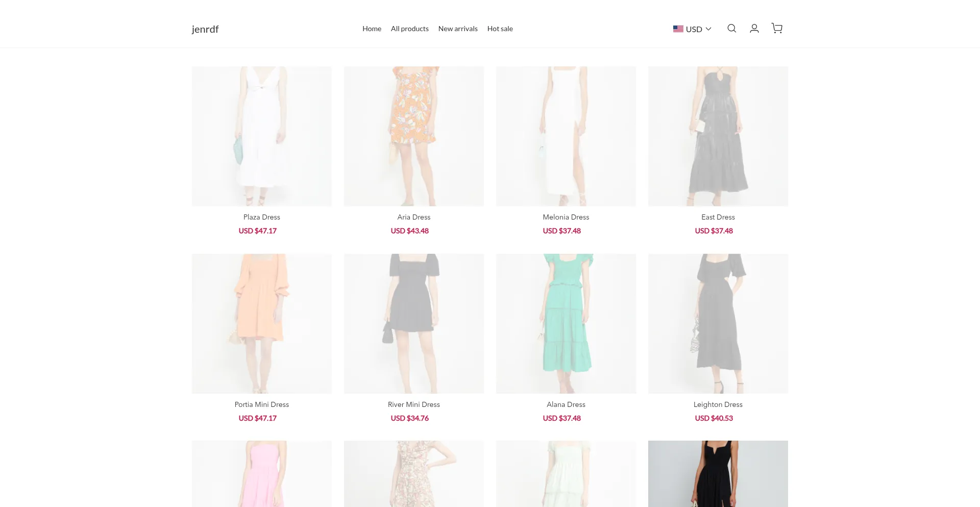Navigate to New arrivals
This screenshot has width=980, height=507.
[458, 29]
